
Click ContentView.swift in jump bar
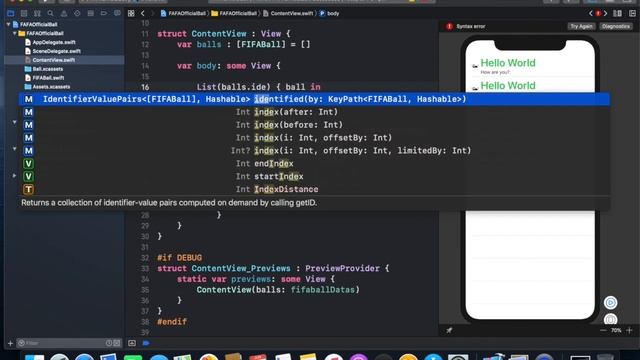pyautogui.click(x=288, y=13)
